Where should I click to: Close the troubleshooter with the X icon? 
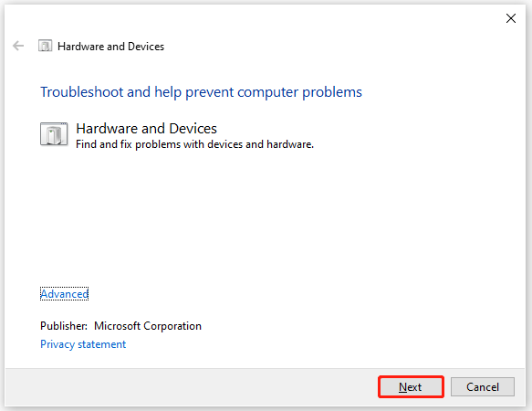[x=511, y=18]
